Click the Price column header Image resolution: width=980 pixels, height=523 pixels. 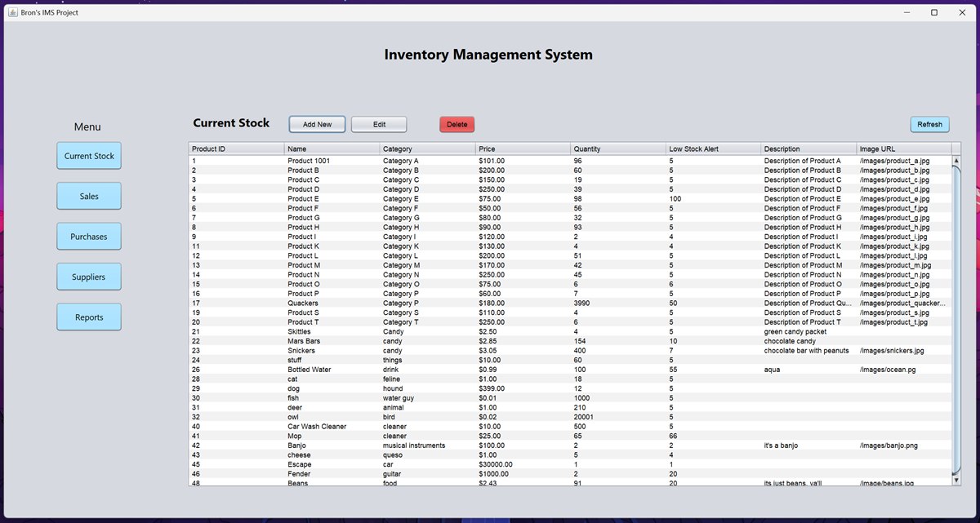click(523, 148)
